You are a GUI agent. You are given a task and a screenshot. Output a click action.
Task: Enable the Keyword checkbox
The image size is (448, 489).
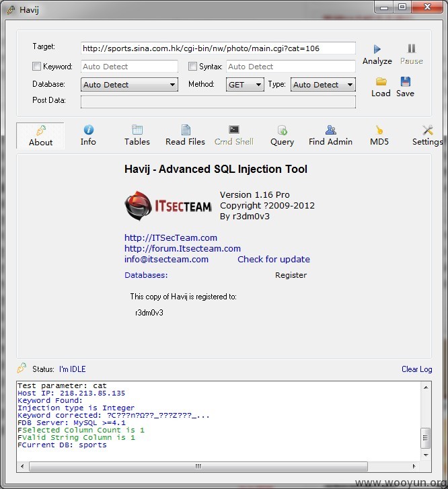[x=36, y=66]
